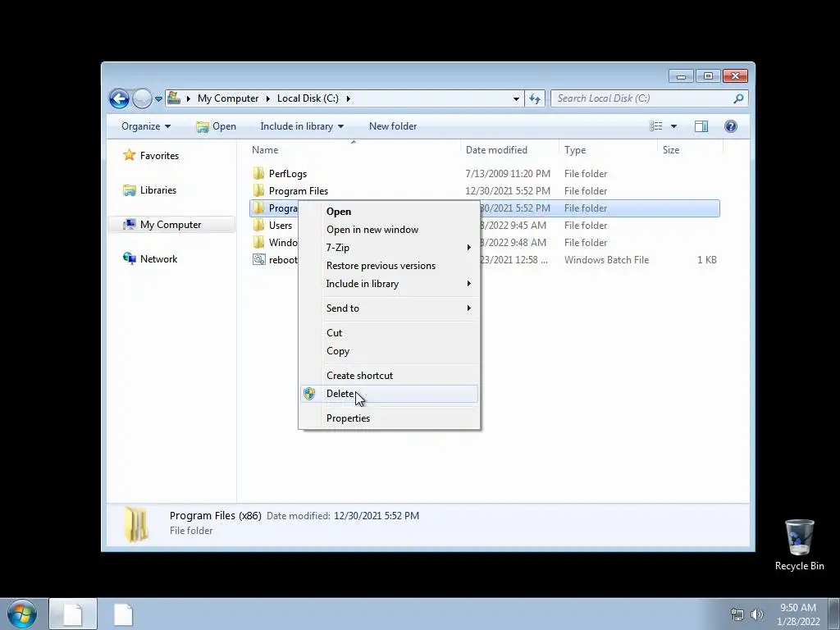Go back using the blue Back arrow
Viewport: 840px width, 630px height.
tap(119, 98)
